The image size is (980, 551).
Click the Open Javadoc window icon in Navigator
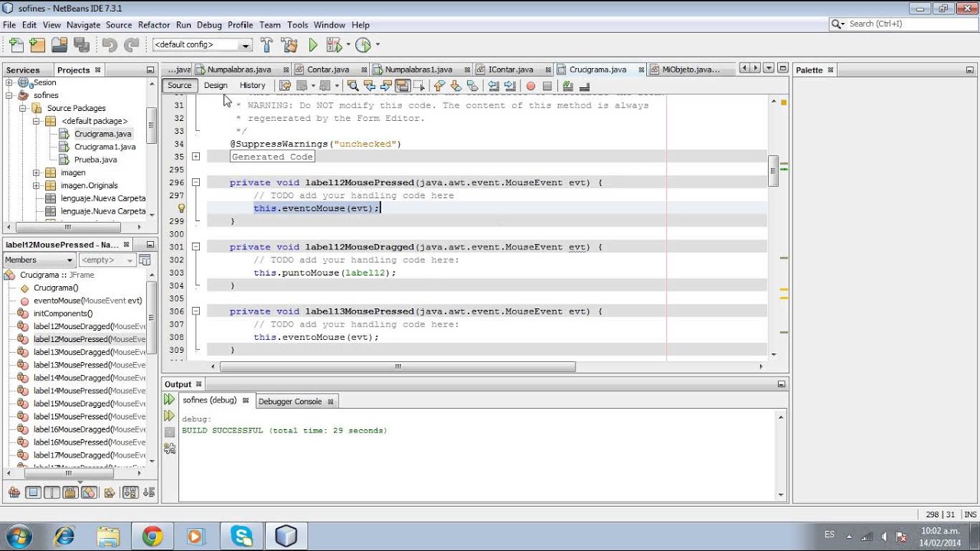coord(145,260)
